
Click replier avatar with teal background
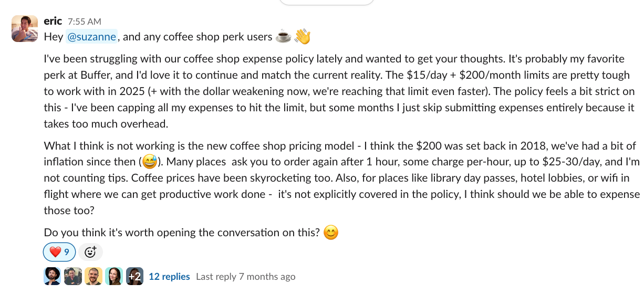coord(114,276)
